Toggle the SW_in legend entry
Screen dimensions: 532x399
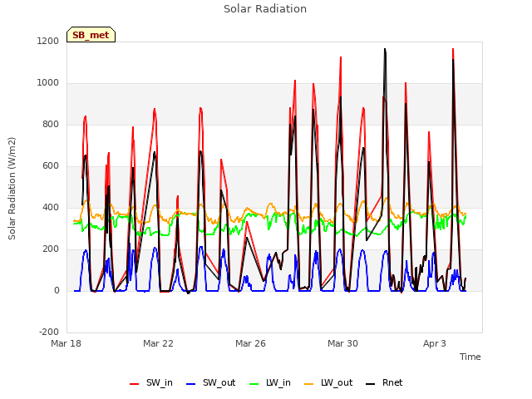click(151, 382)
